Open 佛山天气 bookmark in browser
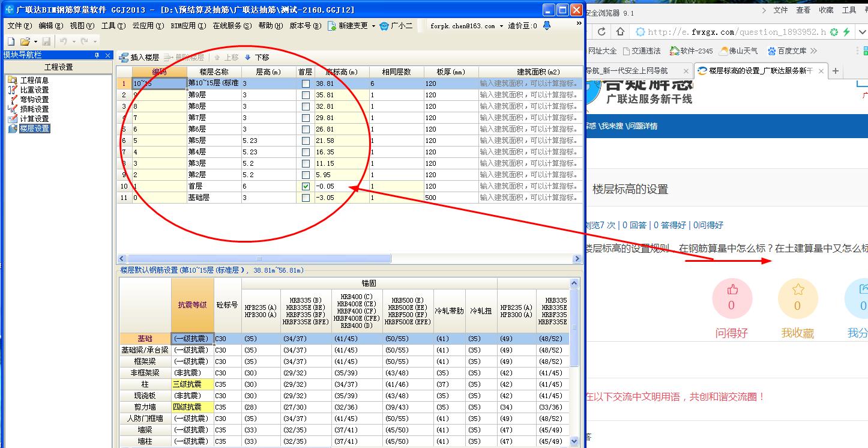 739,51
